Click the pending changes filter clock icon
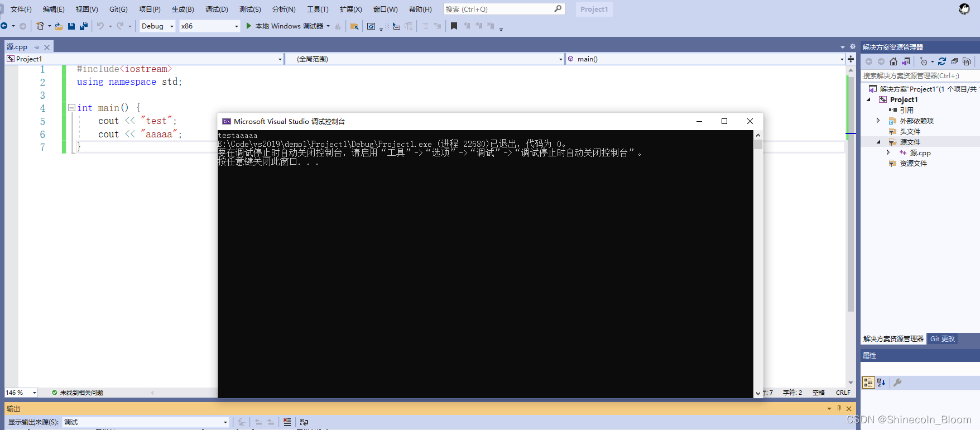 click(924, 61)
